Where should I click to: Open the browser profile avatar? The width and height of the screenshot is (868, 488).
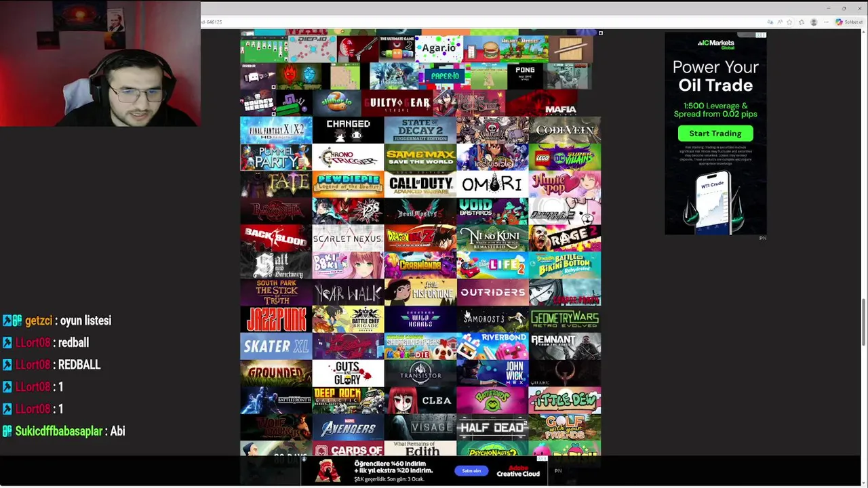814,22
